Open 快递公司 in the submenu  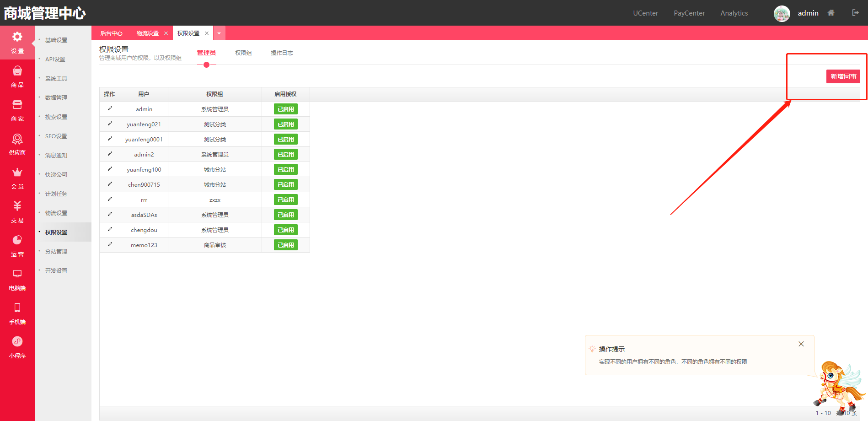click(x=56, y=175)
